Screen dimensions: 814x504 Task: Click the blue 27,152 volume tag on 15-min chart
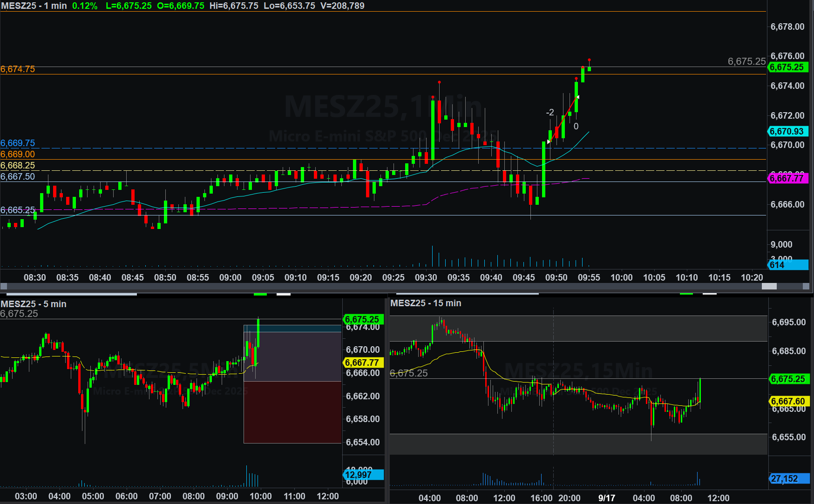(788, 479)
